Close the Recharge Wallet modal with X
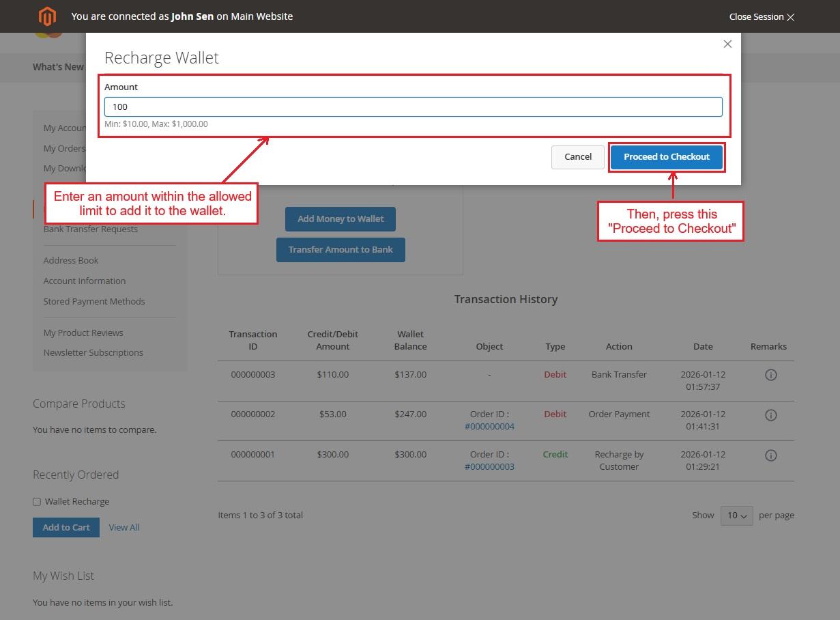840x620 pixels. (x=727, y=44)
